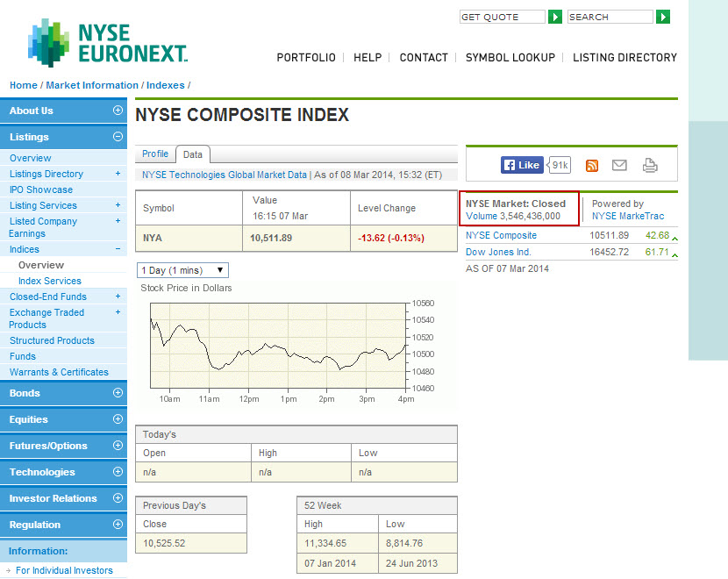Open Warrants & Certificates link
Image resolution: width=728 pixels, height=579 pixels.
[x=59, y=372]
